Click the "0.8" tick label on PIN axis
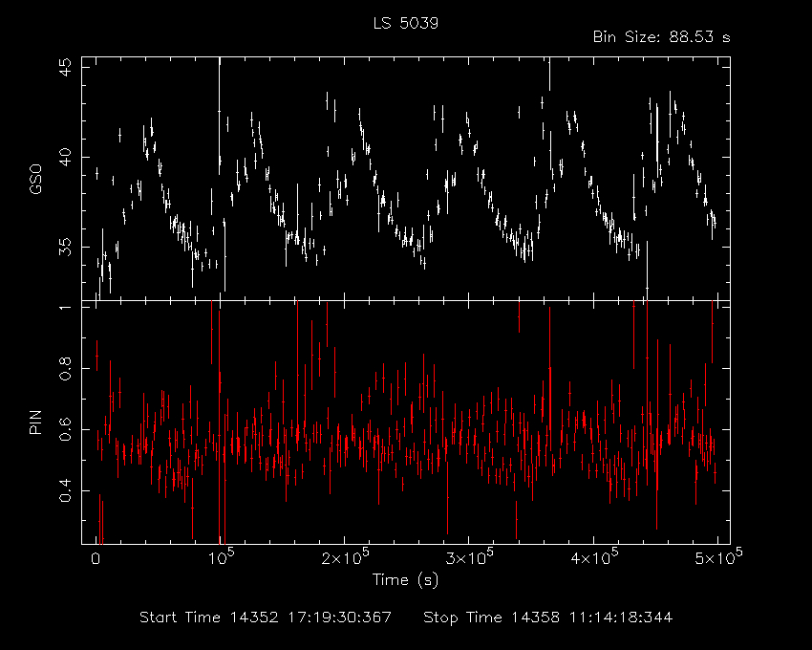The width and height of the screenshot is (812, 650). click(66, 368)
